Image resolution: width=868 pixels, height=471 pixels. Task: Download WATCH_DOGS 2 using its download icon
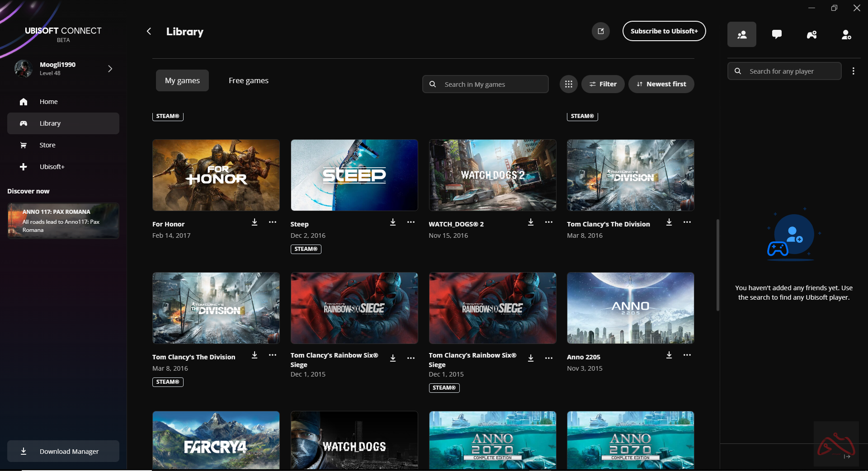tap(531, 222)
